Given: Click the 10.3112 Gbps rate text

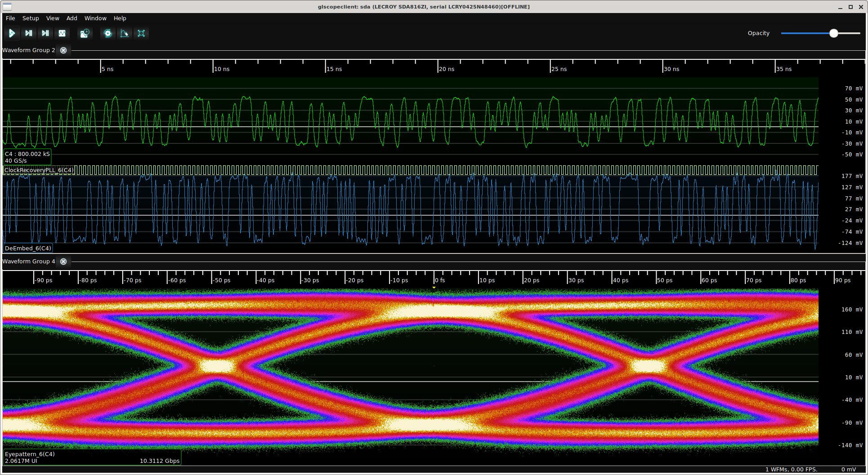Looking at the screenshot, I should tap(160, 461).
